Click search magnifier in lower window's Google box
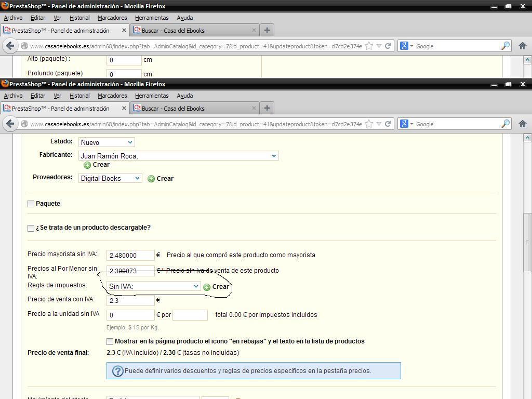The width and height of the screenshot is (532, 399). (x=505, y=124)
